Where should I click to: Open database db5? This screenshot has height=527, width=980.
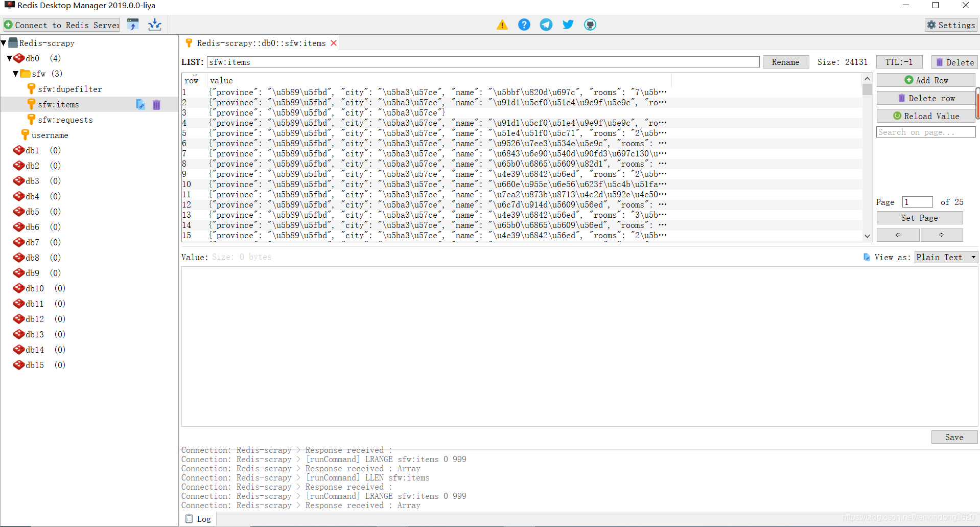pos(32,212)
